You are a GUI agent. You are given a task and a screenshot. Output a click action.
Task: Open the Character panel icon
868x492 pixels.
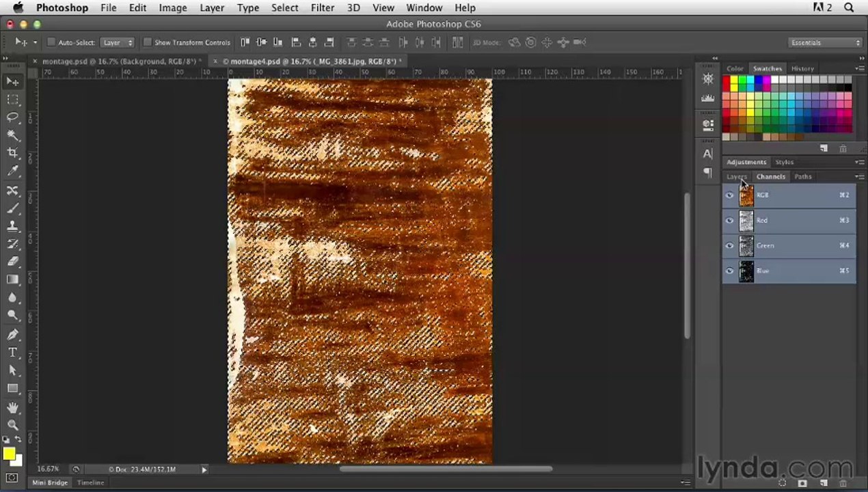[708, 154]
